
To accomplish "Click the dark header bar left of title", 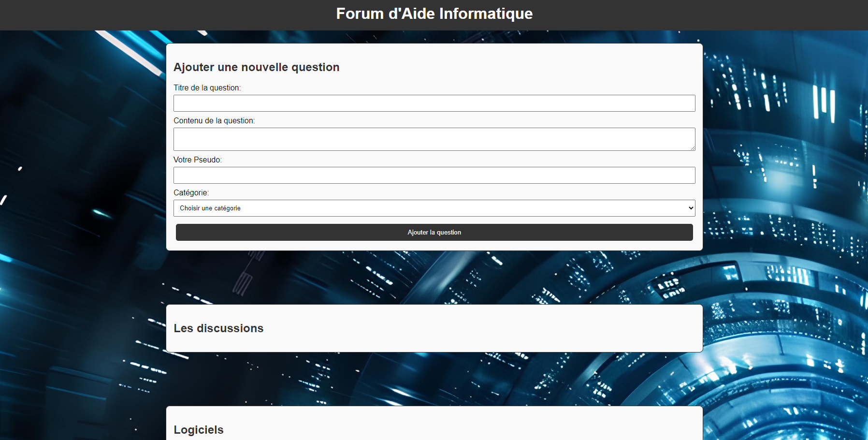I will [145, 15].
